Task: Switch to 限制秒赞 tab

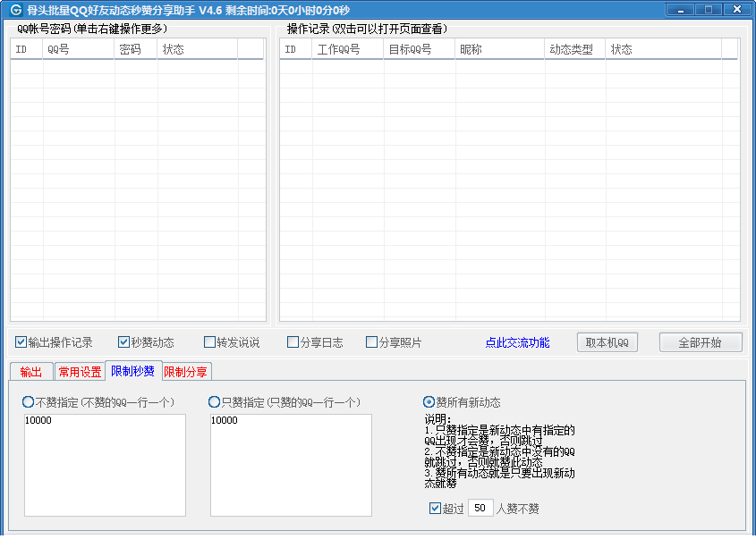Action: (x=133, y=370)
